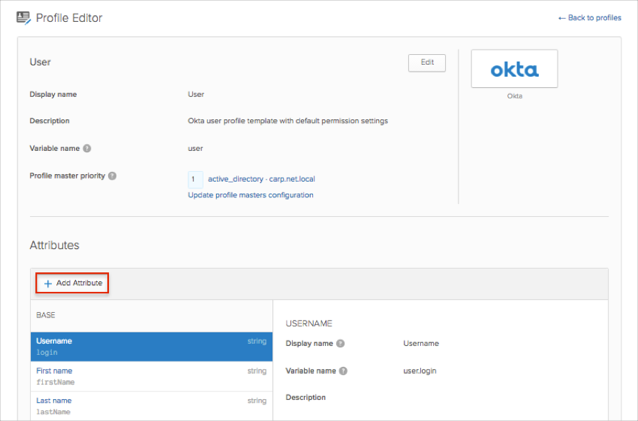Open help icon beside Profile master priority

[x=112, y=176]
